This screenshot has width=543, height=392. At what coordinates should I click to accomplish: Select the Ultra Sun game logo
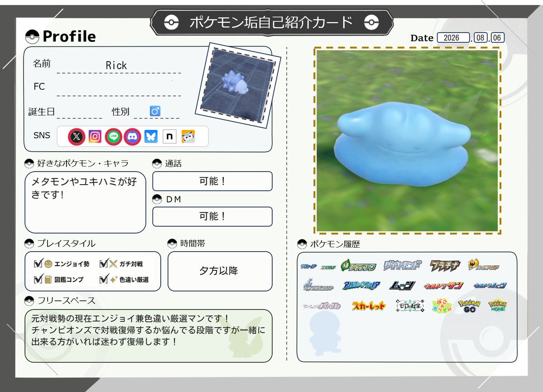[444, 286]
